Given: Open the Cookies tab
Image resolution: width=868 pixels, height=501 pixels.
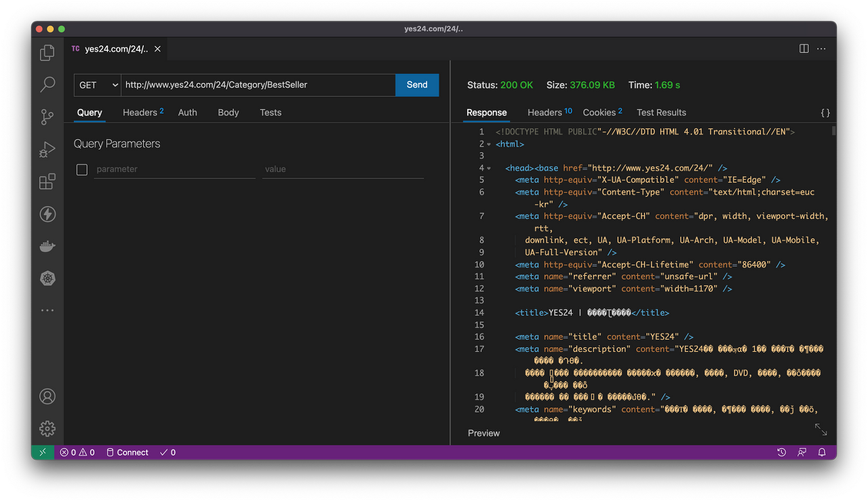Looking at the screenshot, I should [x=603, y=113].
